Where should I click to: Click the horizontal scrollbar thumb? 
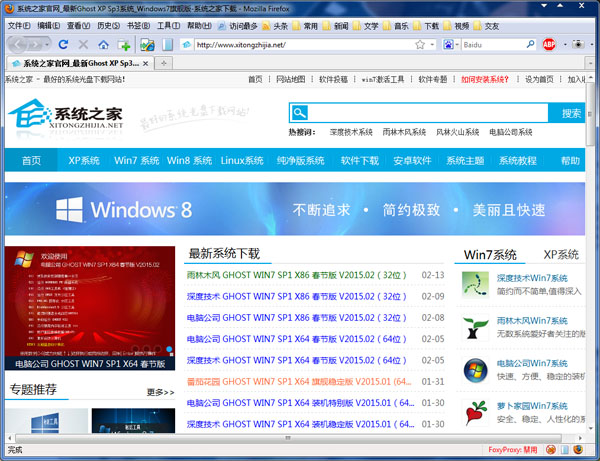pyautogui.click(x=288, y=438)
